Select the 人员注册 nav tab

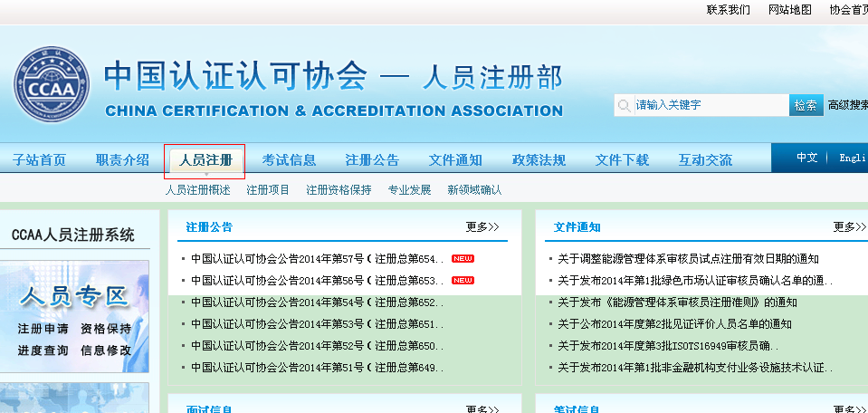point(205,160)
